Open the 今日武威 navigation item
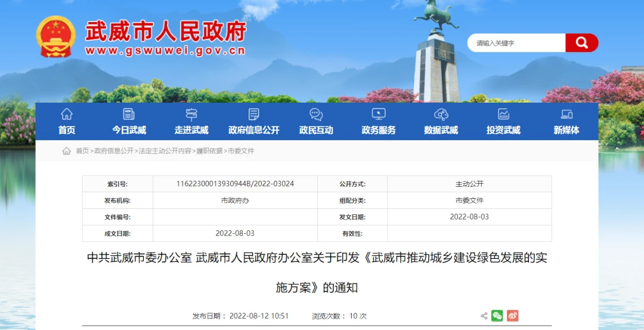Viewport: 644px width, 330px height. click(129, 122)
